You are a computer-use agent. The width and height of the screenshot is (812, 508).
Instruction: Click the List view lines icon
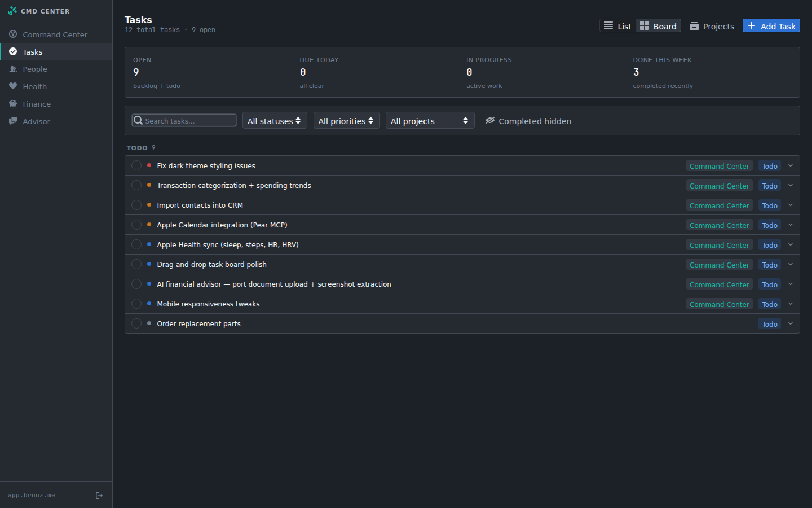click(x=608, y=26)
